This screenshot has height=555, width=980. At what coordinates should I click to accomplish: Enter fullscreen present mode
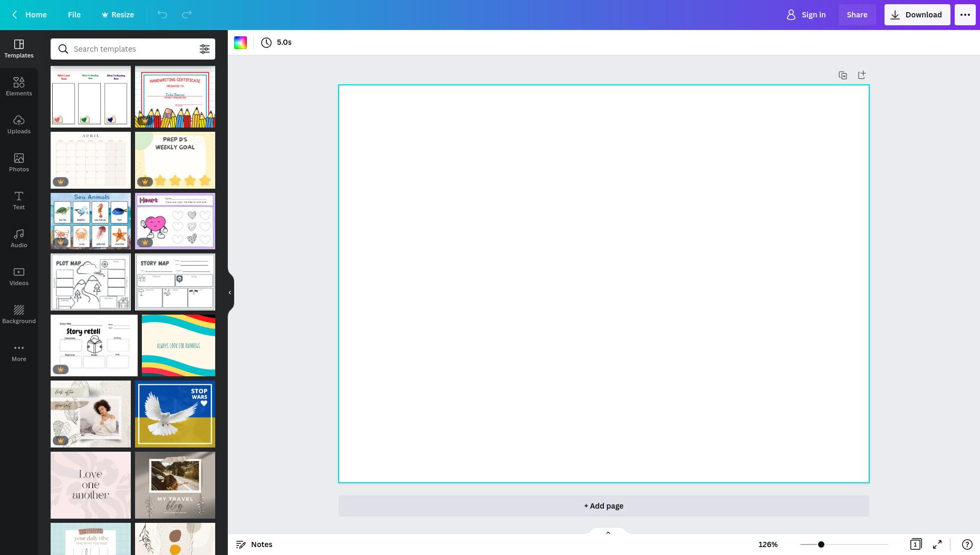coord(937,544)
